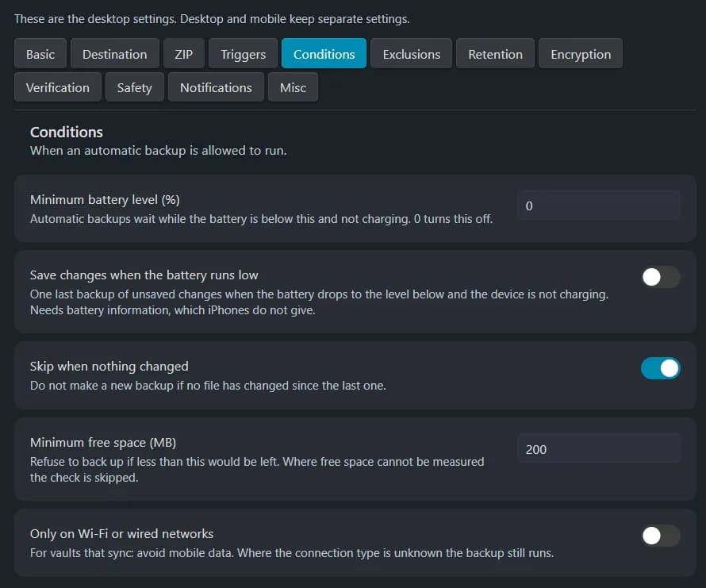Viewport: 706px width, 588px height.
Task: Click 'One last backup of unsaved changes' description
Action: pyautogui.click(x=319, y=302)
